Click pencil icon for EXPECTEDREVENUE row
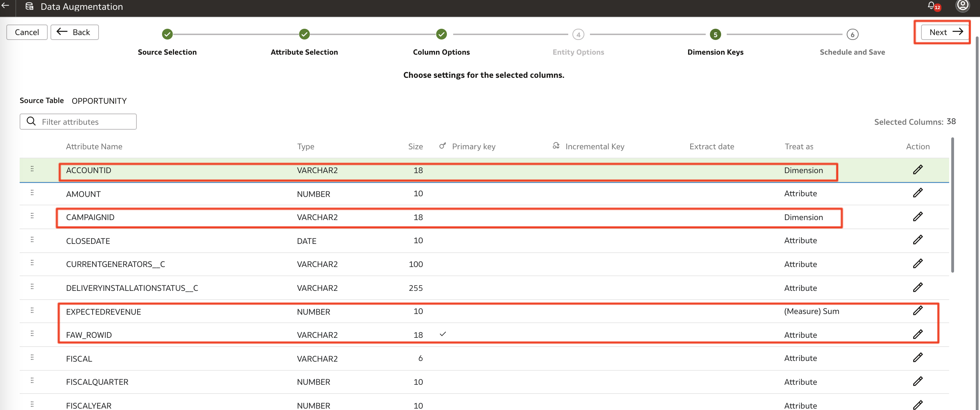 (x=918, y=311)
